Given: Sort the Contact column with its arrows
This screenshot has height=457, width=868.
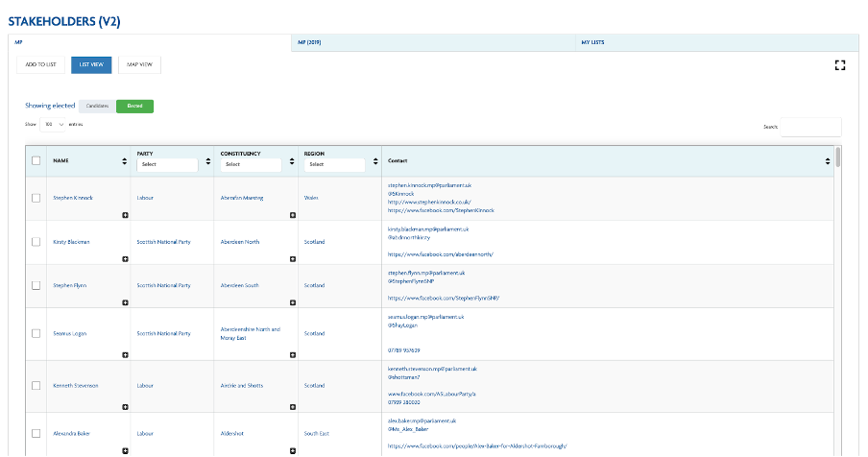Looking at the screenshot, I should (829, 161).
